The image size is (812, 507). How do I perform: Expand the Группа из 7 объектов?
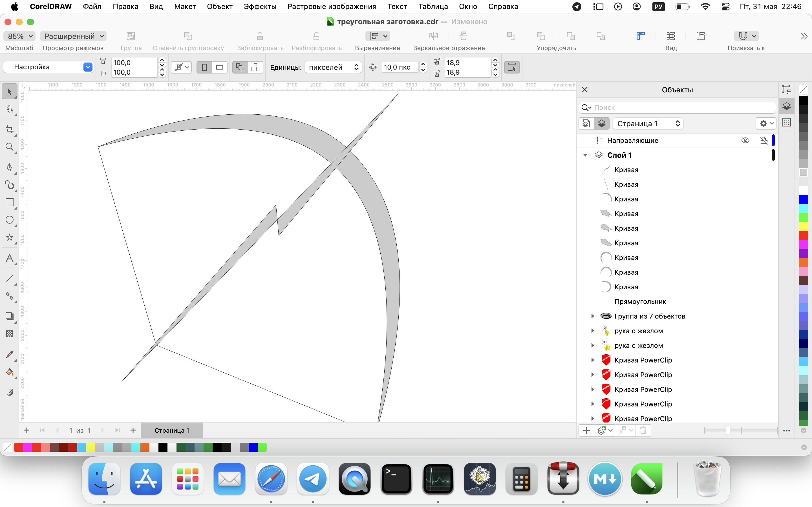[593, 316]
